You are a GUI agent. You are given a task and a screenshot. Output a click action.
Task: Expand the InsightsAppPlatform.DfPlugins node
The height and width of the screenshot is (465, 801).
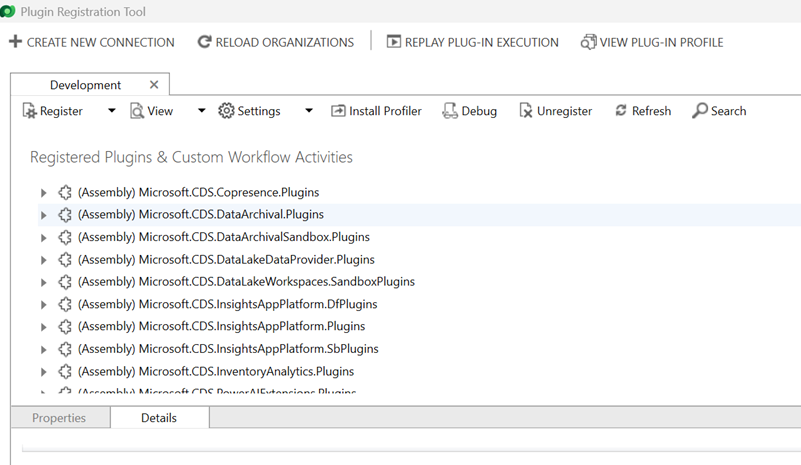(43, 305)
